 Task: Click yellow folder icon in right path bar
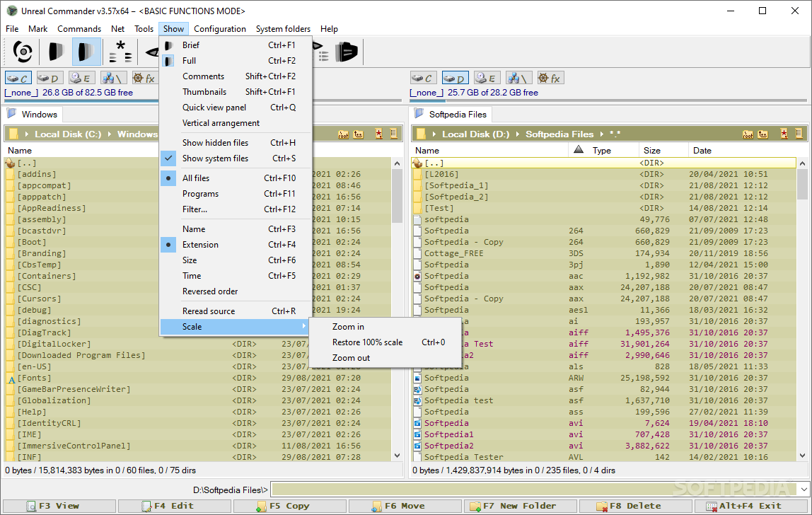pos(422,134)
